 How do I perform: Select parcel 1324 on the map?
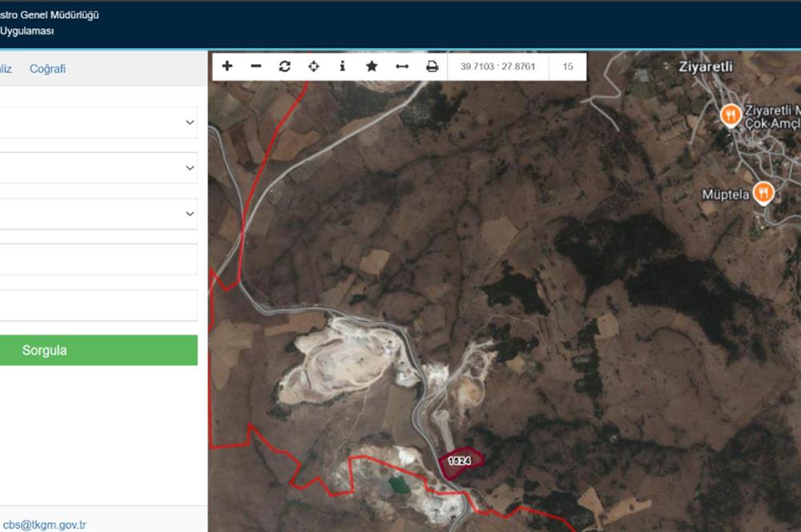pyautogui.click(x=459, y=461)
